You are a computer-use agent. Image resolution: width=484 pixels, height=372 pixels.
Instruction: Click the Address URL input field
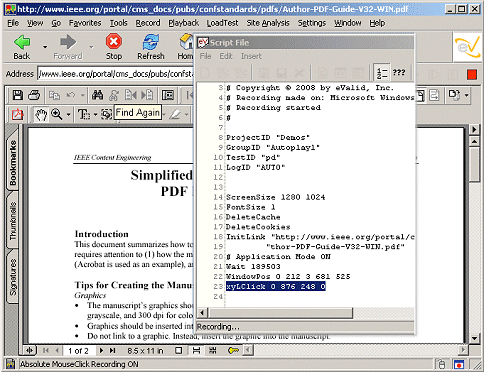pyautogui.click(x=115, y=74)
